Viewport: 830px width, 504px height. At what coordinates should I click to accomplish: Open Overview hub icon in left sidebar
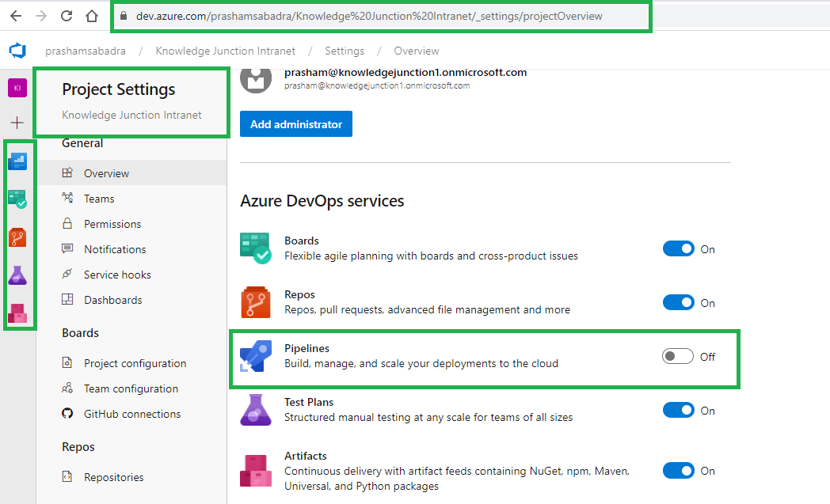tap(17, 161)
